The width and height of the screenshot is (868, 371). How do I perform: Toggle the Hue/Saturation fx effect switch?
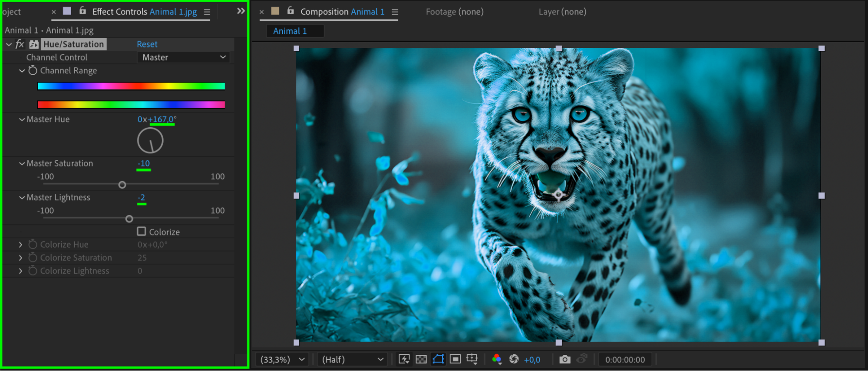coord(20,44)
